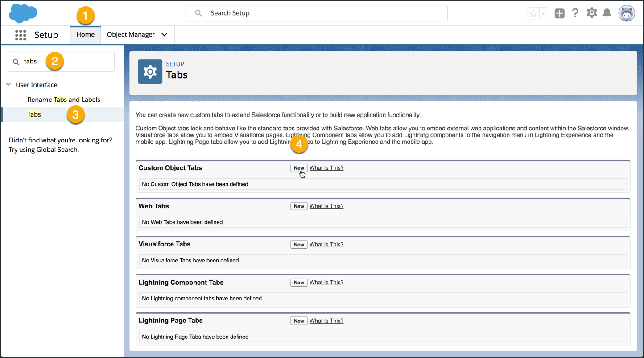Viewport: 644px width, 358px height.
Task: Open the help question mark icon
Action: click(575, 13)
